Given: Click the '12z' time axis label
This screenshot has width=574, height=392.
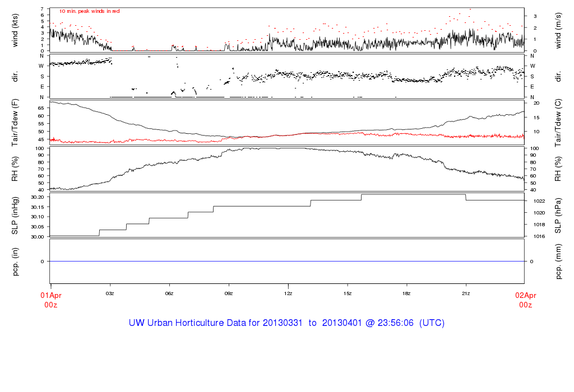Looking at the screenshot, I should point(288,293).
